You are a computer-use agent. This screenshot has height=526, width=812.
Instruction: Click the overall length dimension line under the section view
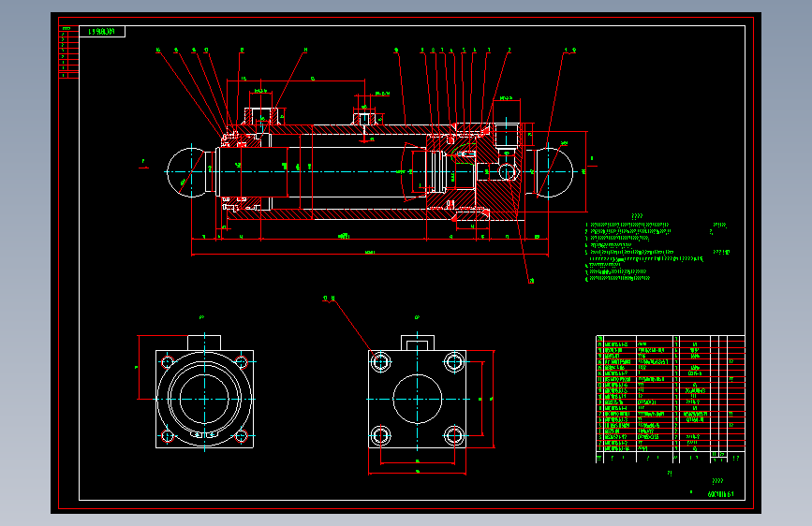tap(369, 255)
